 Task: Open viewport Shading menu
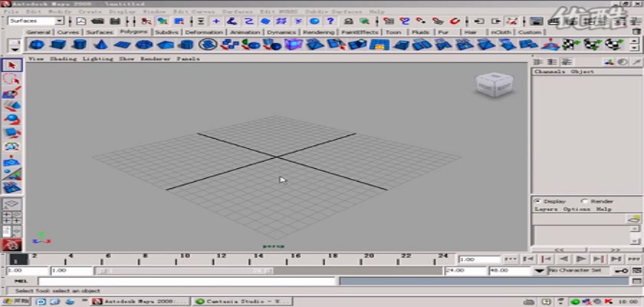pyautogui.click(x=63, y=59)
